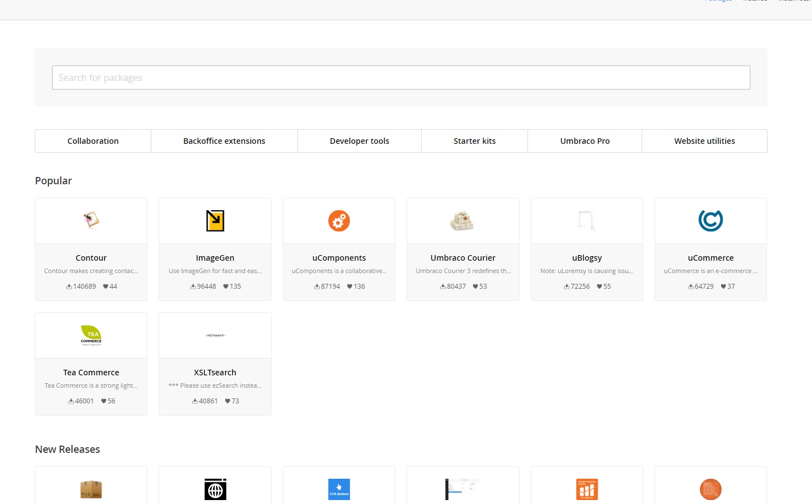Screen dimensions: 812x504
Task: Open the cardboard box package in New Releases
Action: [x=91, y=489]
